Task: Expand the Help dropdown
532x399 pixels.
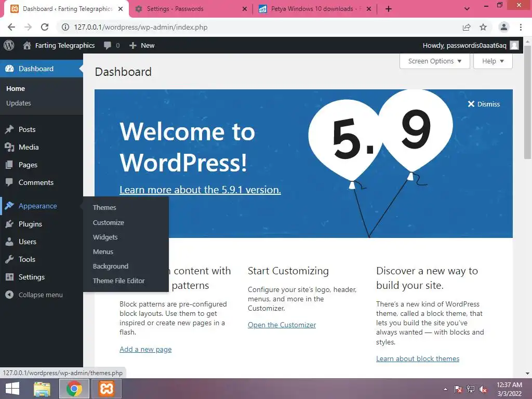Action: [x=493, y=61]
